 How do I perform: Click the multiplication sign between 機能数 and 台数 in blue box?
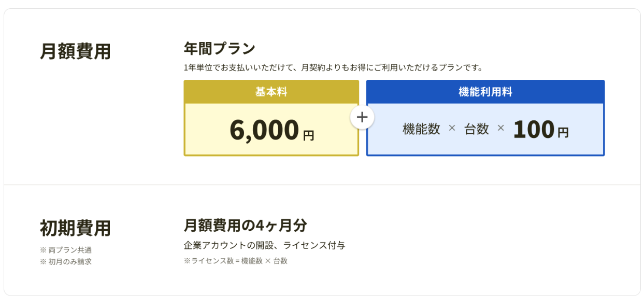(452, 128)
